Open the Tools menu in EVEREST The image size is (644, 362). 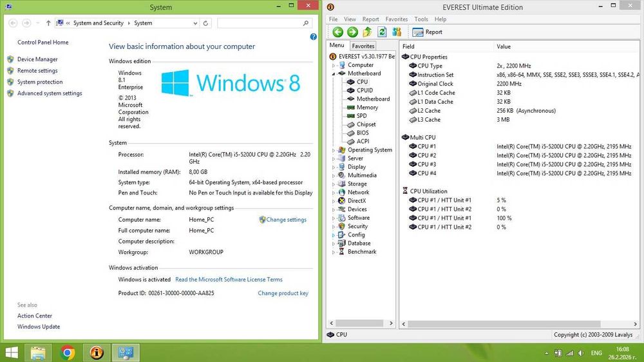point(421,19)
